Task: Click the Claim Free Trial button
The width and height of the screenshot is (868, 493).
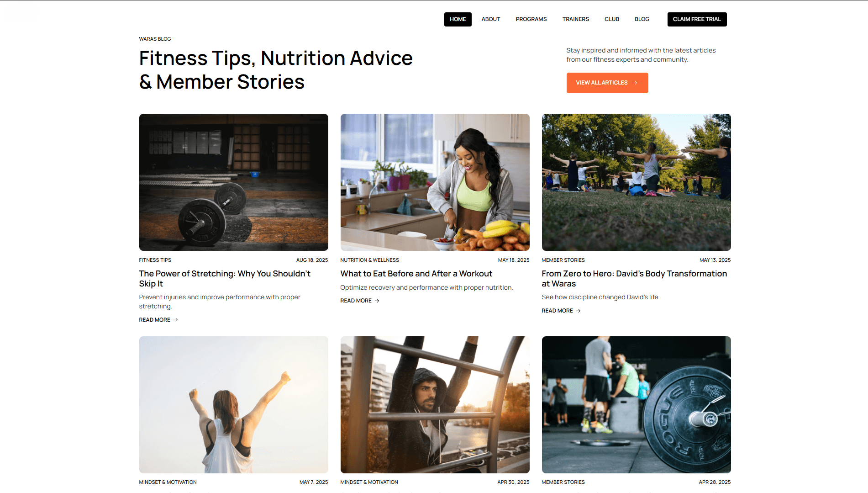Action: (x=697, y=19)
